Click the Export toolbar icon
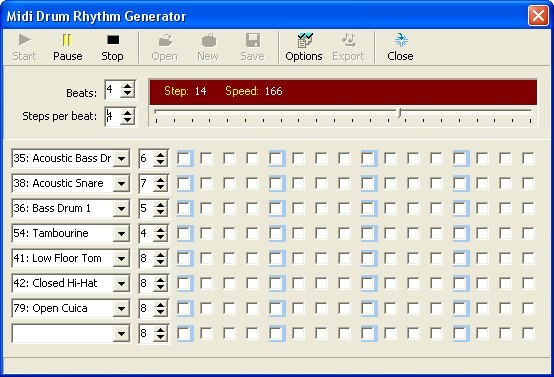The height and width of the screenshot is (377, 554). tap(349, 40)
